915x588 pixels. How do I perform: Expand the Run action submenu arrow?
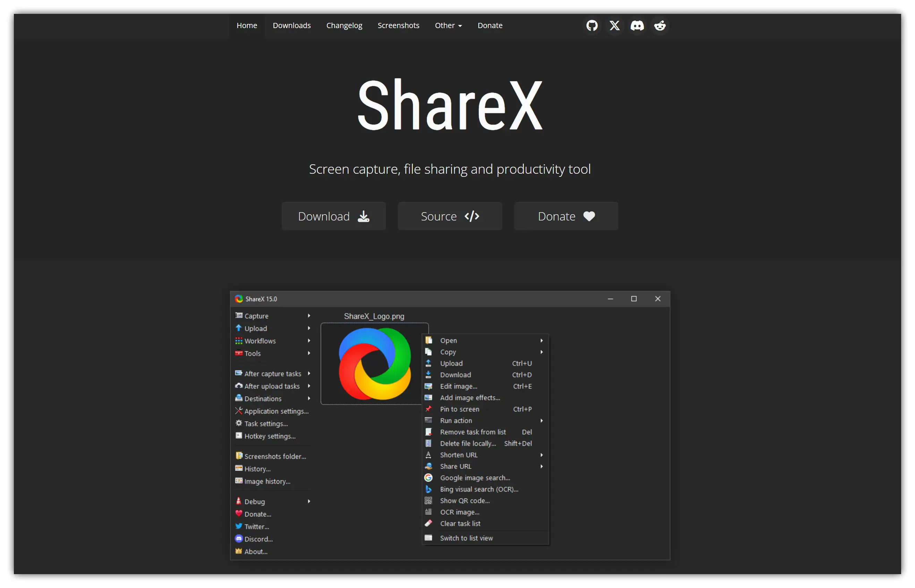click(541, 421)
